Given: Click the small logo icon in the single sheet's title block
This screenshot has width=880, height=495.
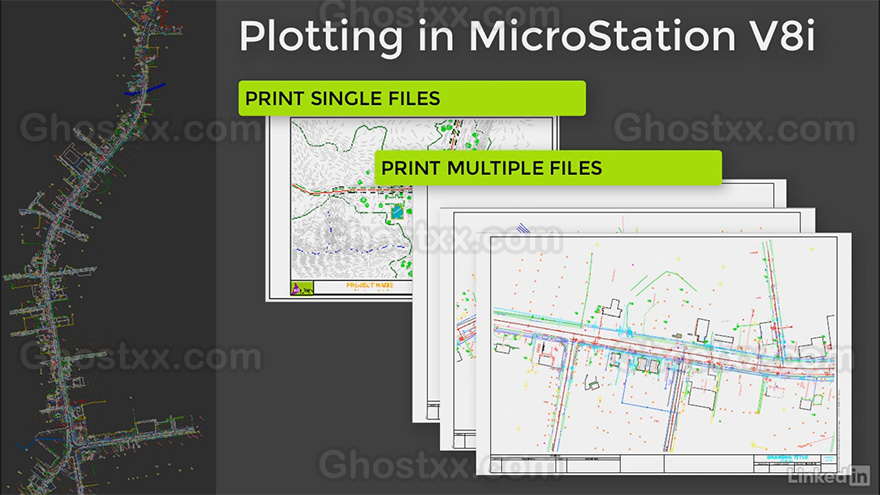Looking at the screenshot, I should tap(302, 288).
